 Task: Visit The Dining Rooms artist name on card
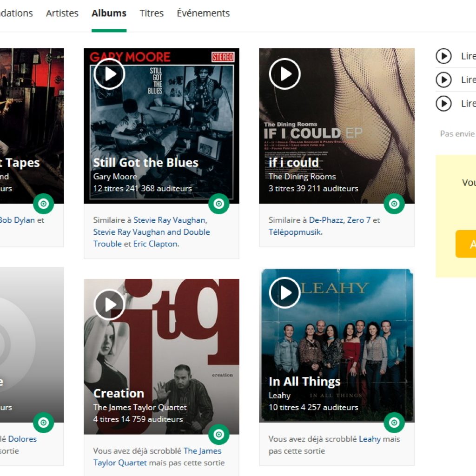302,176
